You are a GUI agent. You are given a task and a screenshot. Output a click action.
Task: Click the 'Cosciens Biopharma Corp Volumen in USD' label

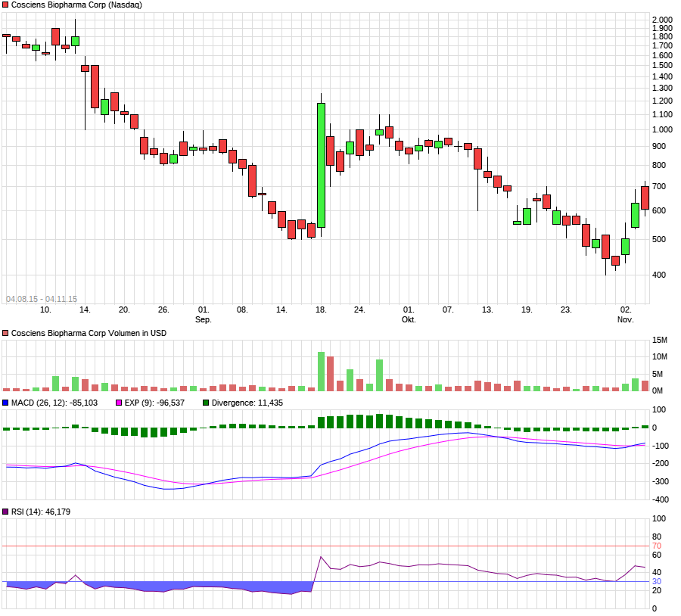pyautogui.click(x=89, y=334)
